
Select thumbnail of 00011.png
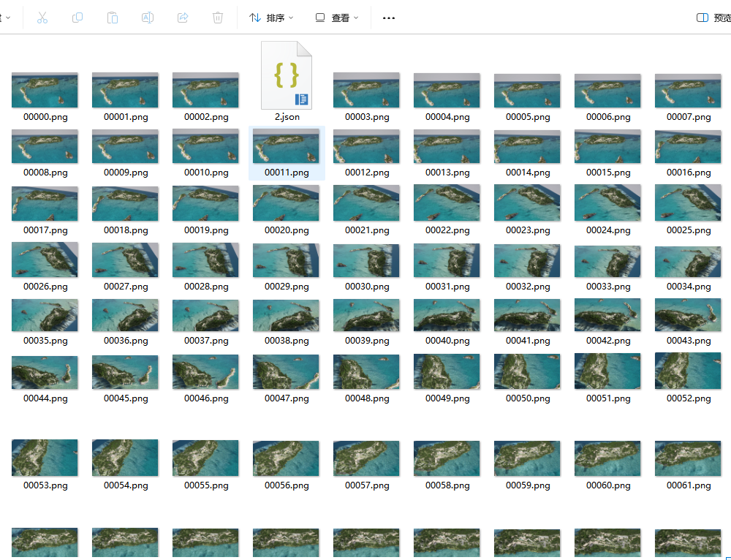287,146
